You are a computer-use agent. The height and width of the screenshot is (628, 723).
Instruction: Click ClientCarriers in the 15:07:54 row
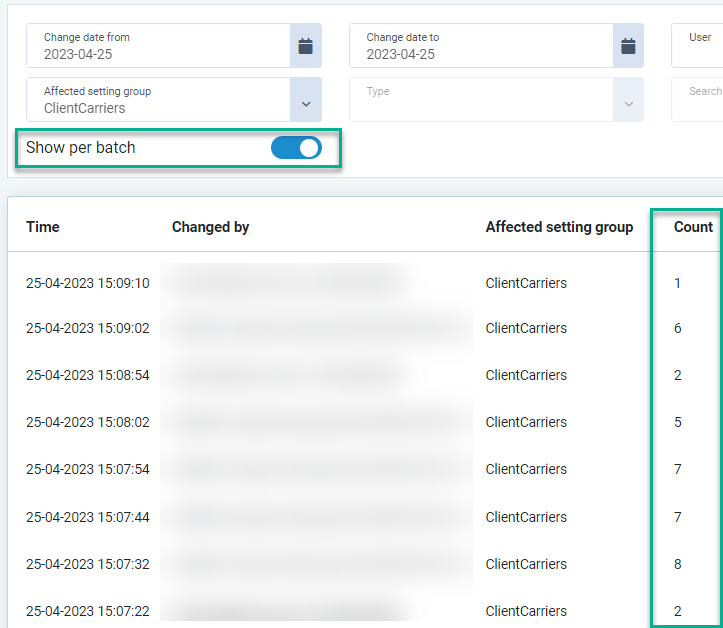pyautogui.click(x=526, y=469)
